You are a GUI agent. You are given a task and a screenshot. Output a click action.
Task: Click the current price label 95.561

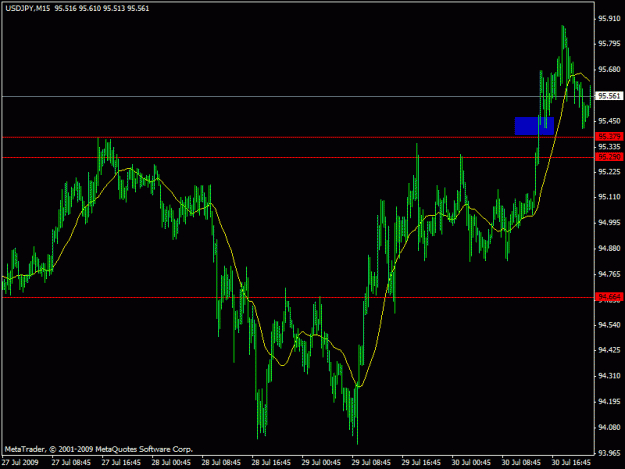(609, 96)
